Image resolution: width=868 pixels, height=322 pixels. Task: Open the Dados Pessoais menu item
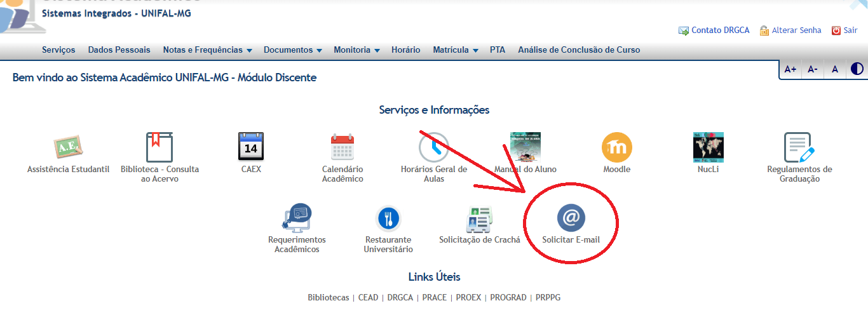(119, 50)
